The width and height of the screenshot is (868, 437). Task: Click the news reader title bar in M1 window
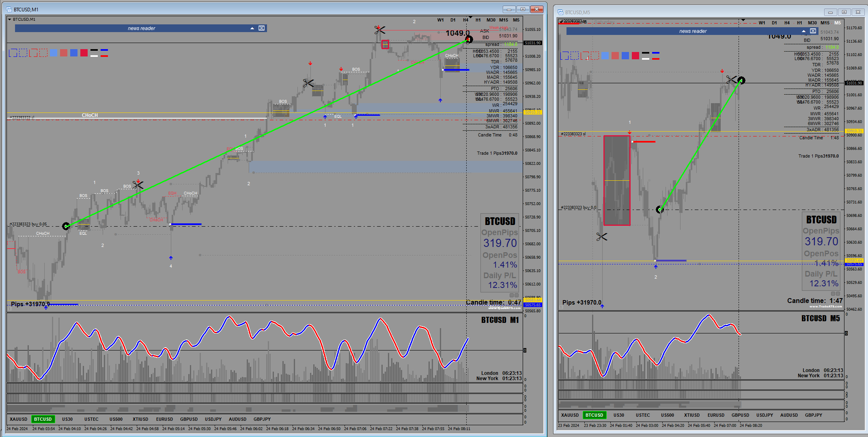point(141,28)
